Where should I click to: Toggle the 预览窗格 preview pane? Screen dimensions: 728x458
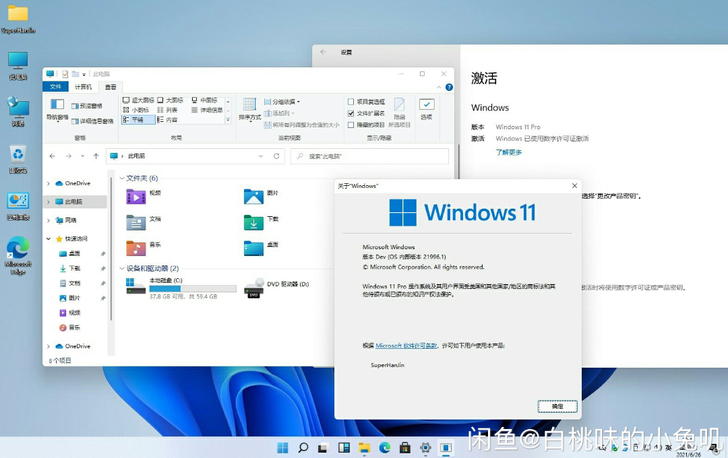click(87, 106)
